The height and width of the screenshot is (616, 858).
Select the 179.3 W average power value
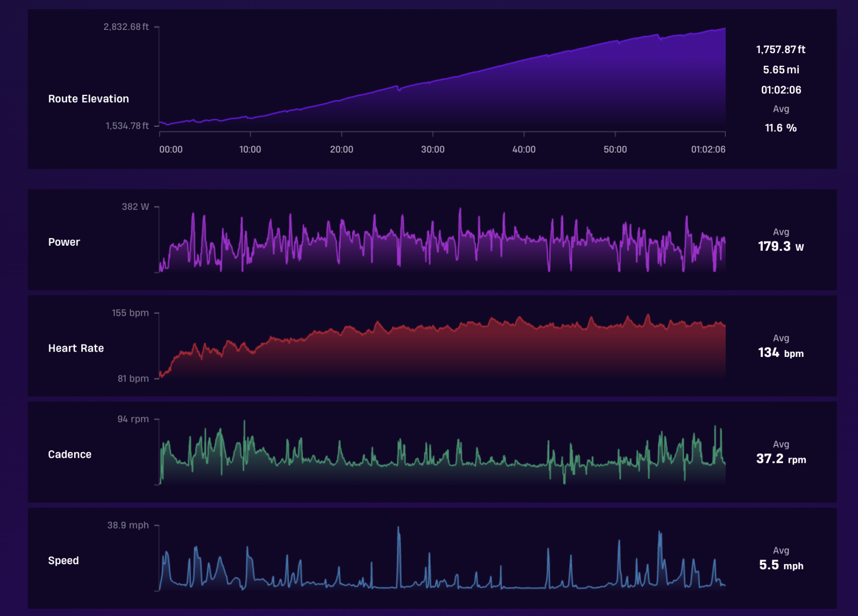(x=781, y=247)
